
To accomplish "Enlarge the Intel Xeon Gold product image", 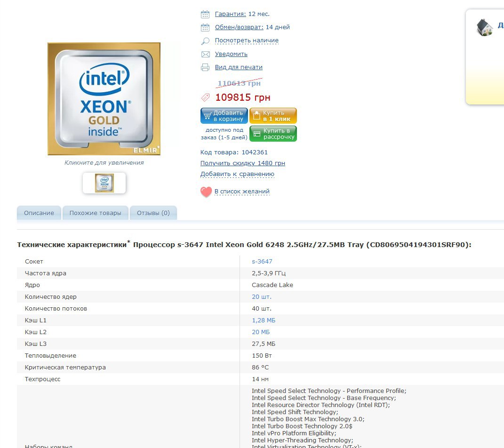I will [x=104, y=99].
